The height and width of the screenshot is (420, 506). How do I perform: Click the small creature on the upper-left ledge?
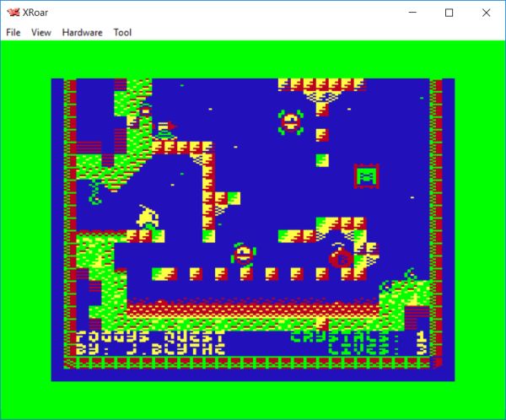pos(164,131)
